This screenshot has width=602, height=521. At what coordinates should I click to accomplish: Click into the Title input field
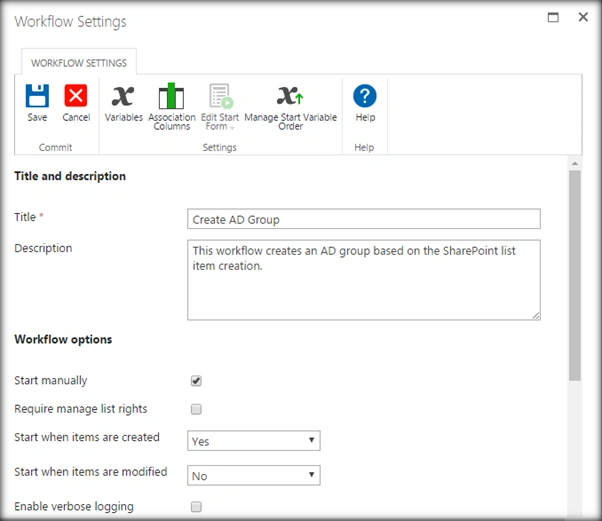pyautogui.click(x=364, y=219)
